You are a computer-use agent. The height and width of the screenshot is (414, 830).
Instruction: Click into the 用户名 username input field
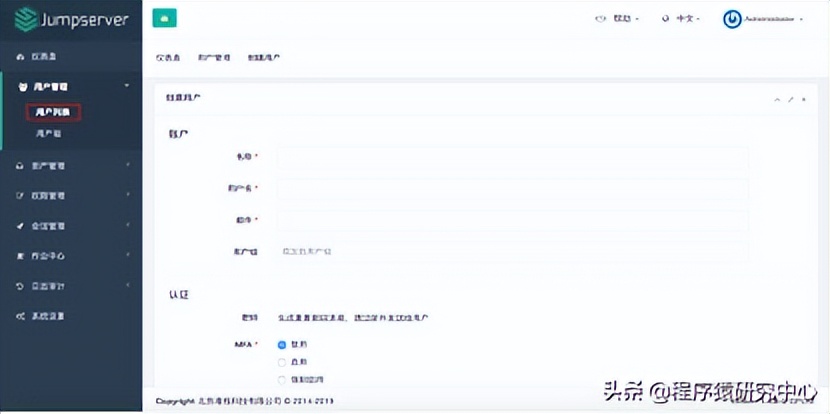(x=512, y=188)
